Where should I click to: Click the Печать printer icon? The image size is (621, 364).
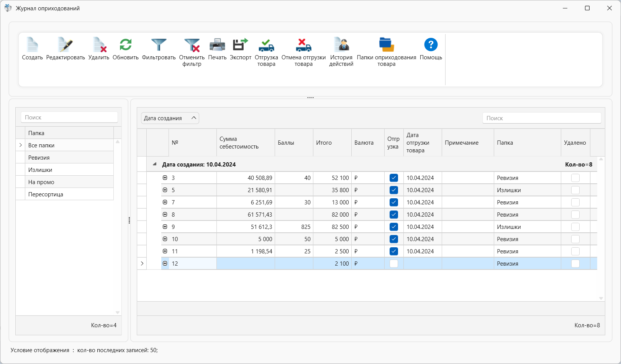click(217, 45)
